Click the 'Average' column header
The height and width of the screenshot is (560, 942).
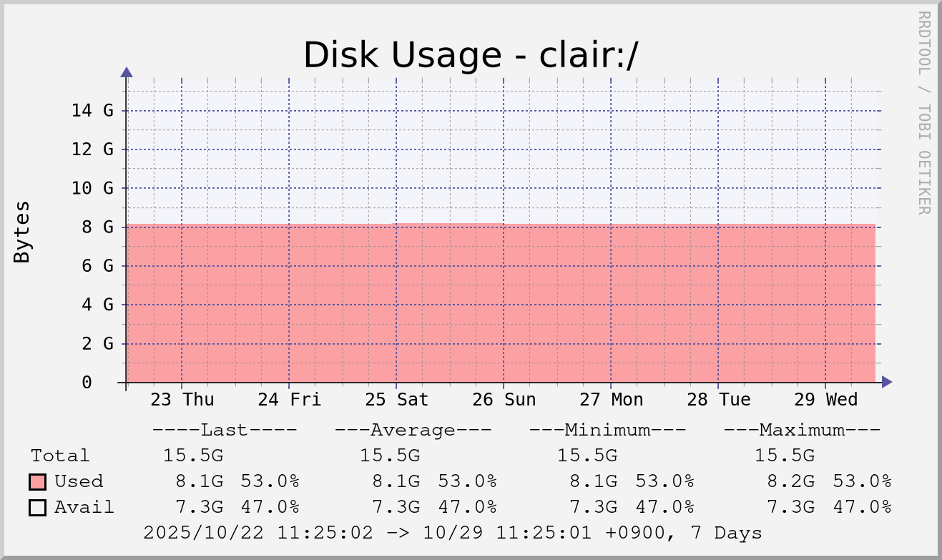pos(413,430)
